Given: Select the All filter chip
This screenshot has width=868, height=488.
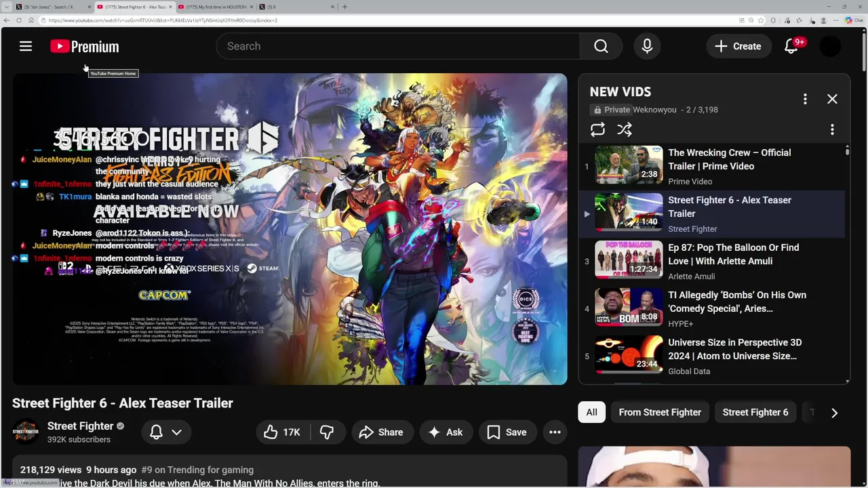Looking at the screenshot, I should (x=591, y=412).
